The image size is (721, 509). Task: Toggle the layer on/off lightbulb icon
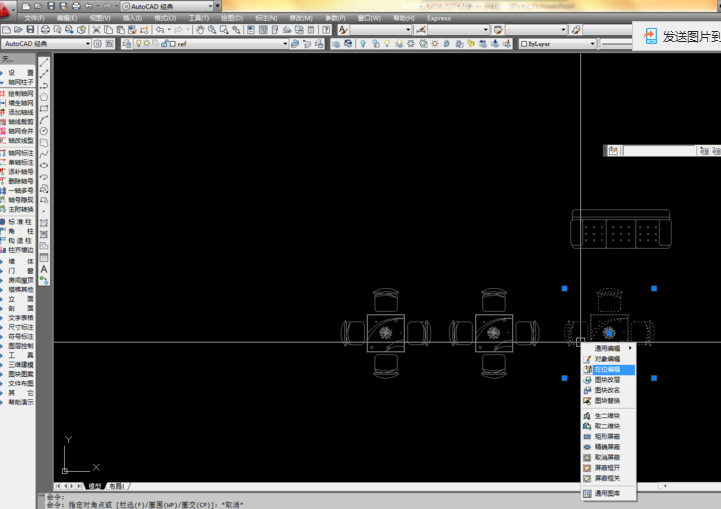(x=139, y=44)
